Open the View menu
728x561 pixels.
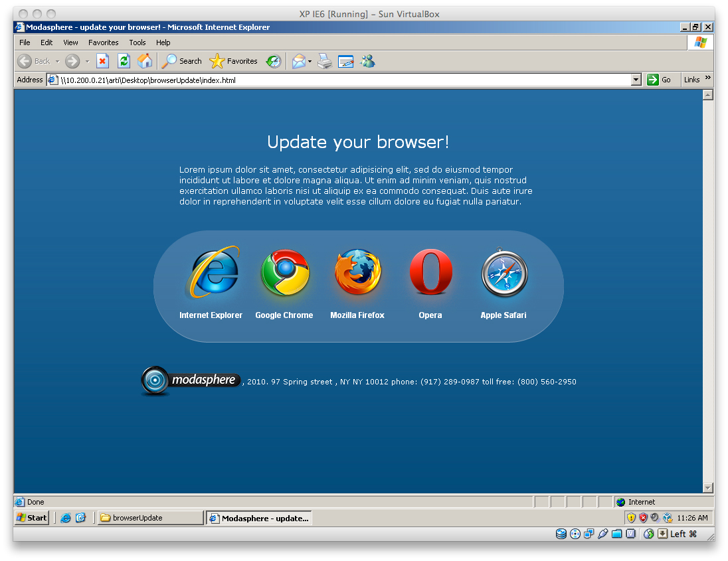tap(70, 42)
